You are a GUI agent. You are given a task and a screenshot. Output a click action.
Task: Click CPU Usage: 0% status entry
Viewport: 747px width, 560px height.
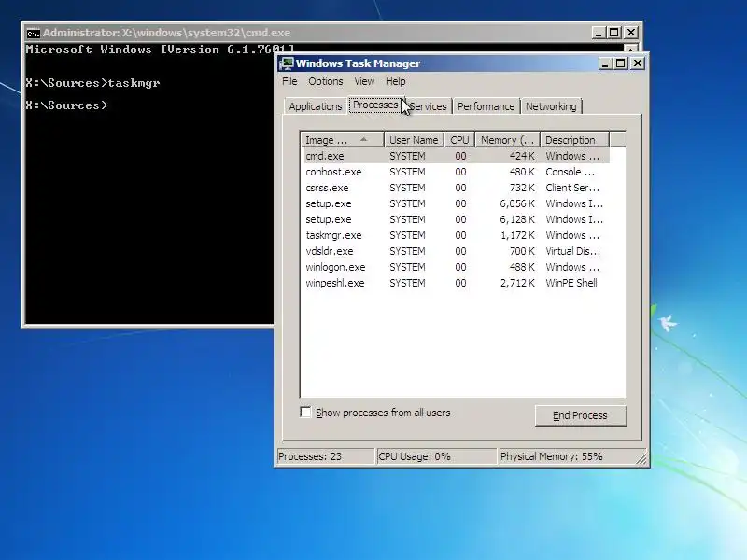(436, 456)
